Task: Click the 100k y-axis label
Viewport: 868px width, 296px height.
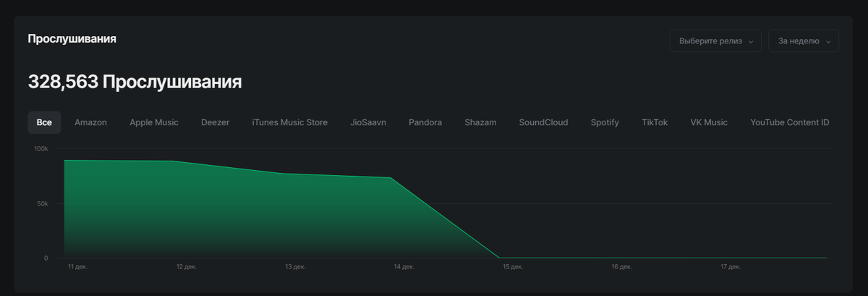Action: [41, 148]
